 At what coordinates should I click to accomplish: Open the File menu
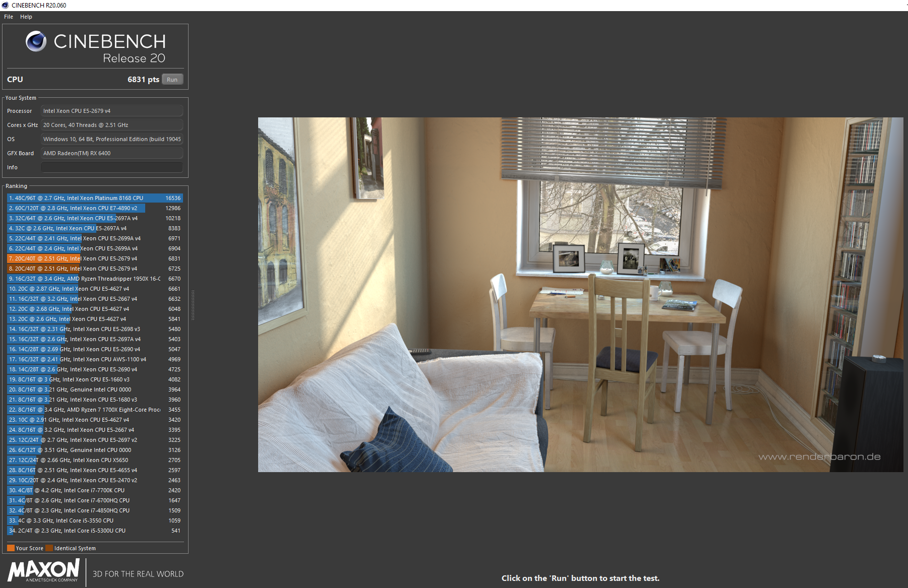(x=9, y=17)
